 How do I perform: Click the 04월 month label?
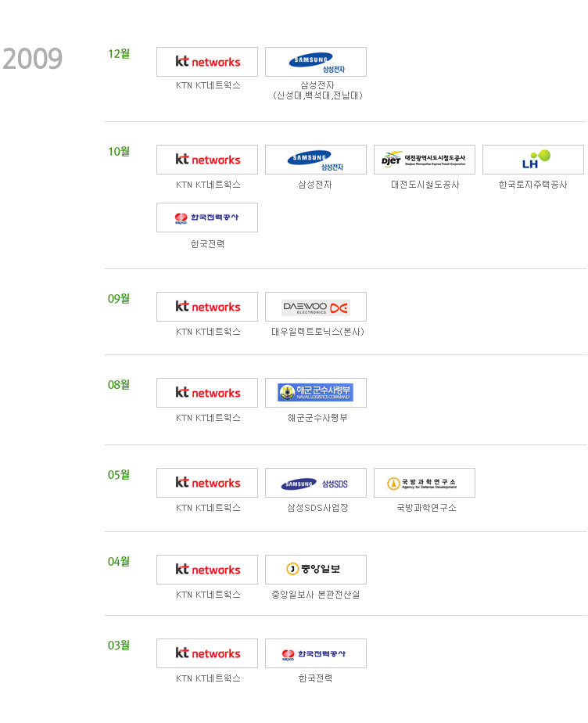tap(119, 562)
